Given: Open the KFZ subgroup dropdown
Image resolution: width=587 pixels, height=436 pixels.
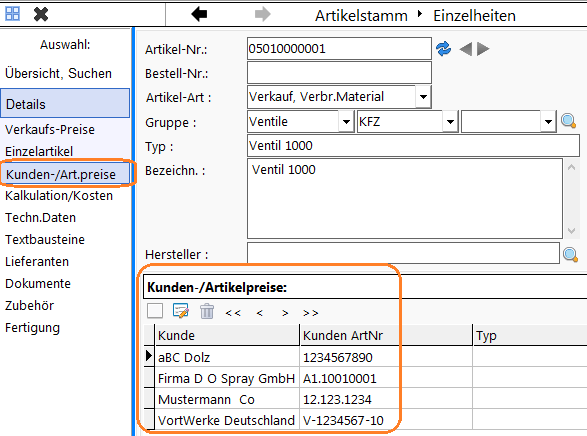Looking at the screenshot, I should (450, 122).
